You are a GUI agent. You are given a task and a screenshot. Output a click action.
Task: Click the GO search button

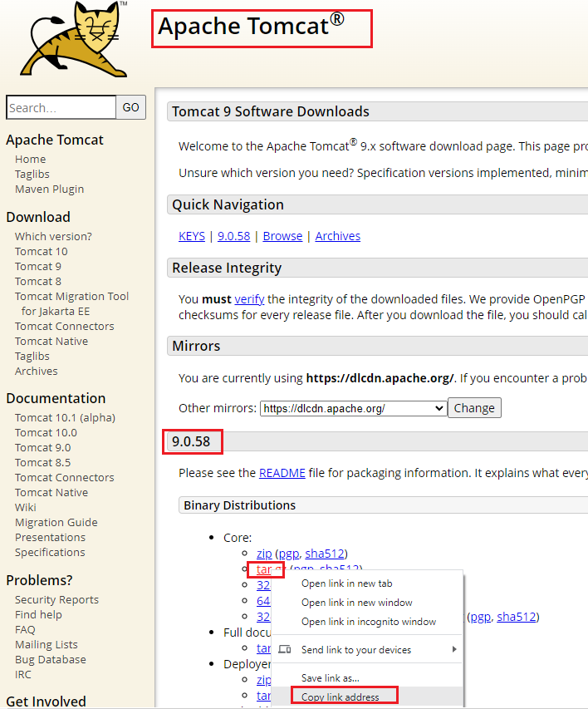tap(130, 107)
